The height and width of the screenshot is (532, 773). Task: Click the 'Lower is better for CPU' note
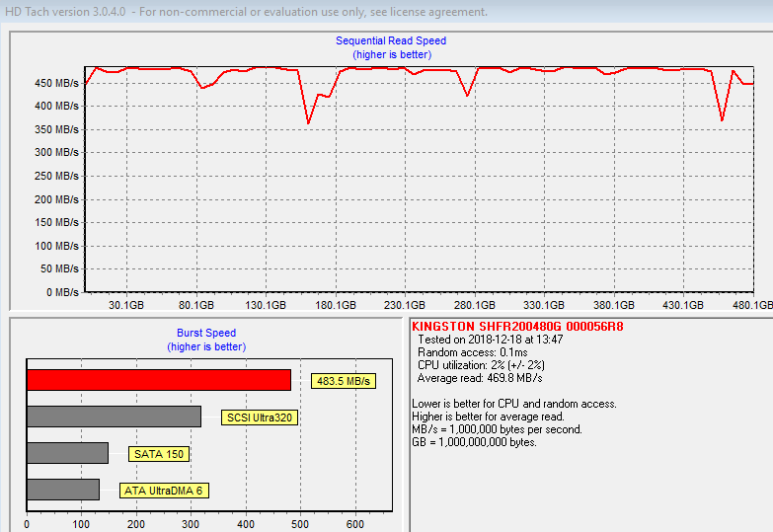point(514,404)
